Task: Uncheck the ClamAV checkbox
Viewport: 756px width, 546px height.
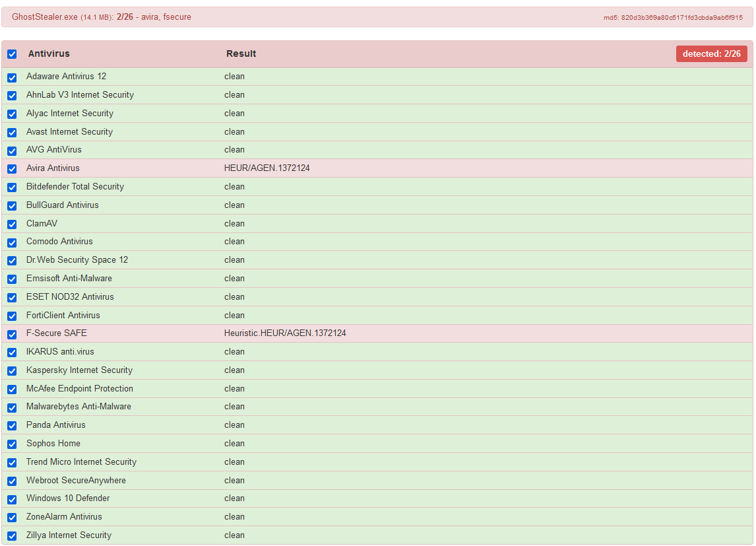Action: [12, 224]
